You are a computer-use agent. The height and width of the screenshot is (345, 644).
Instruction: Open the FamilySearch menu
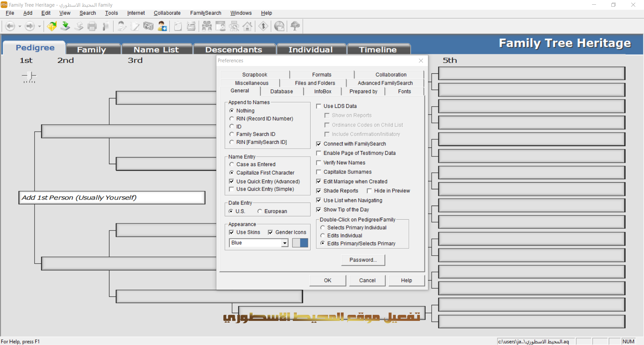pyautogui.click(x=206, y=13)
